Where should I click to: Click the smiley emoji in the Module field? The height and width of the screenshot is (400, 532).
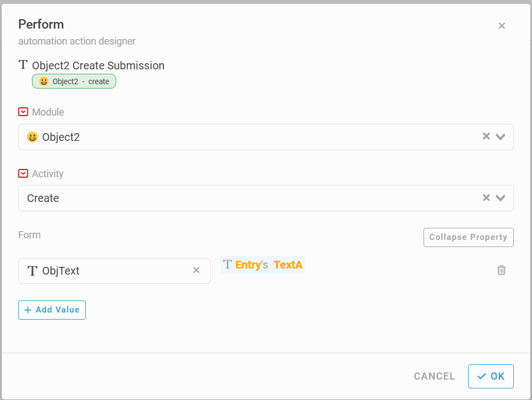click(32, 137)
